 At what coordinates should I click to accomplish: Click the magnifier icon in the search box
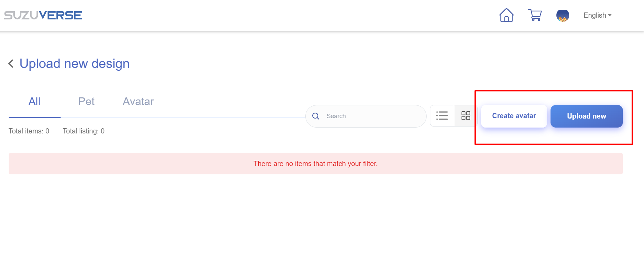pos(316,116)
